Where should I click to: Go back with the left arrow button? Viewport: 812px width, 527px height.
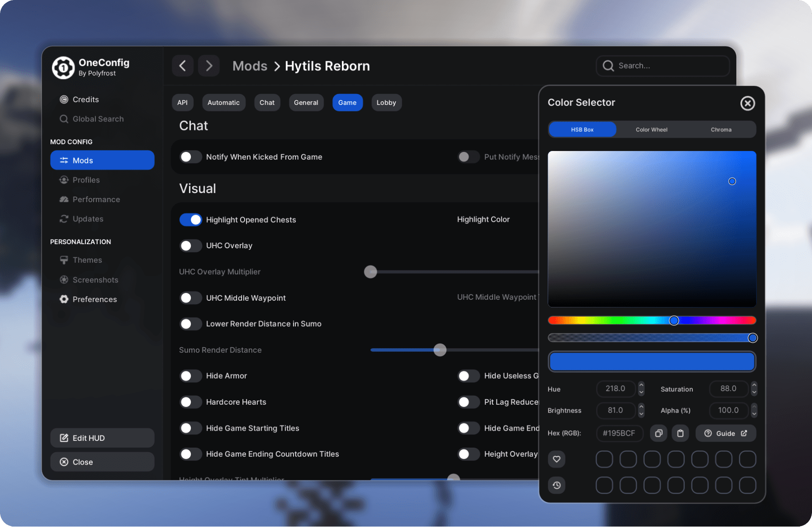[x=183, y=66]
